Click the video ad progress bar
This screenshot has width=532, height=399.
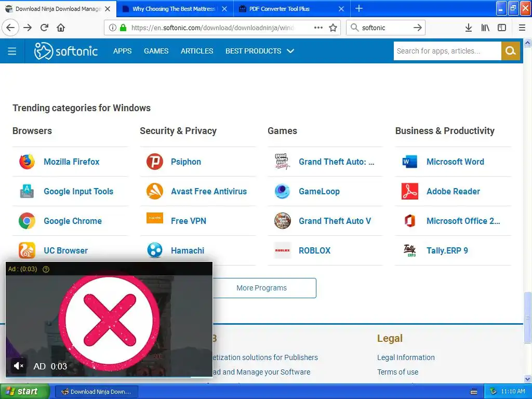109,376
